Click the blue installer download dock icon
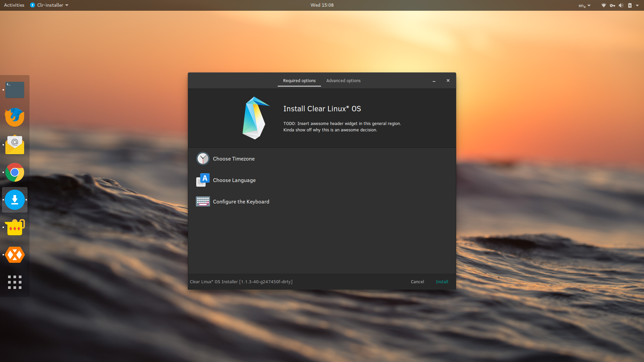Screen dimensions: 644x362 (15, 200)
